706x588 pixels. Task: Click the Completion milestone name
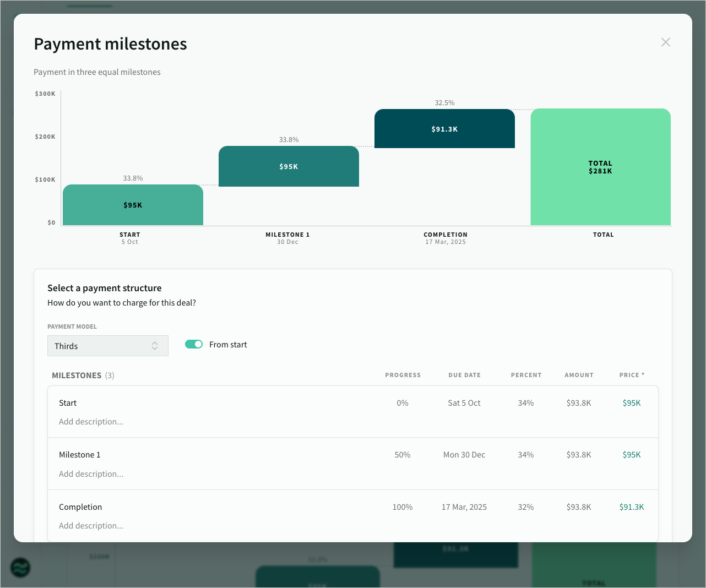click(x=80, y=507)
